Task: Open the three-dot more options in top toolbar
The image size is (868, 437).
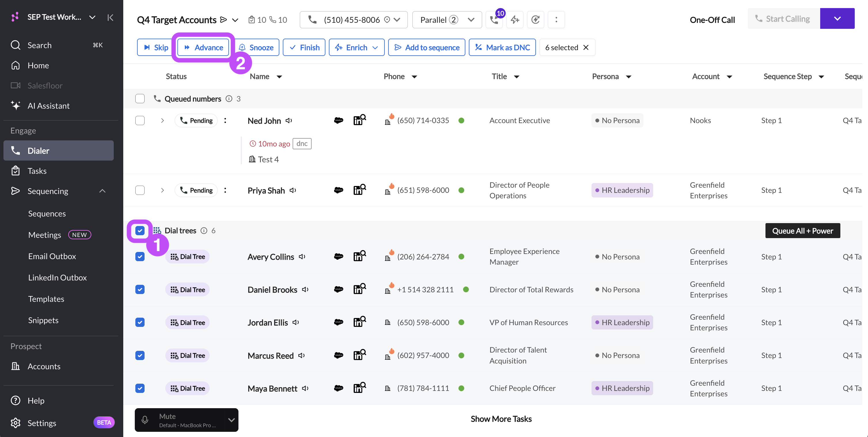Action: (556, 20)
